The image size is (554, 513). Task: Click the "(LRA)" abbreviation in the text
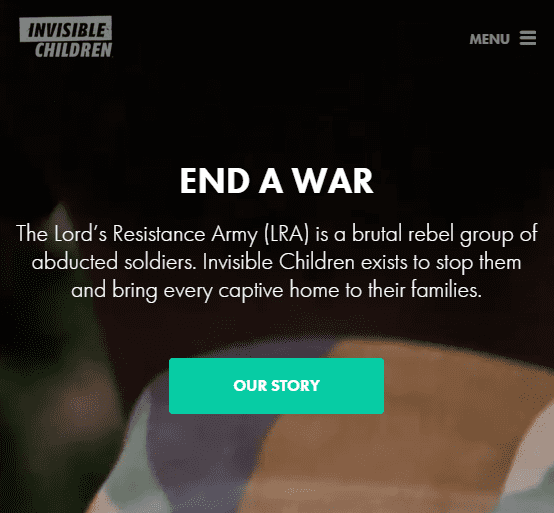point(287,234)
